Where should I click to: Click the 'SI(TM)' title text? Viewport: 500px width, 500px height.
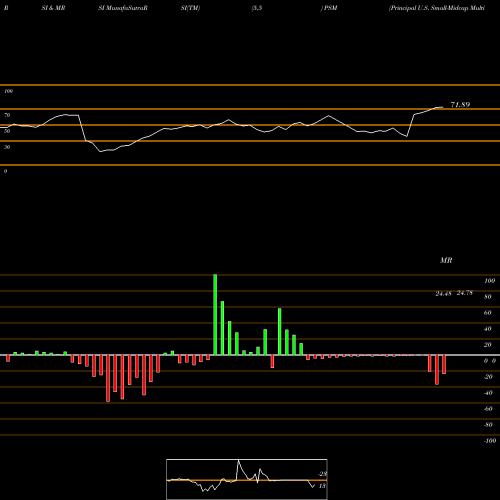tap(190, 8)
